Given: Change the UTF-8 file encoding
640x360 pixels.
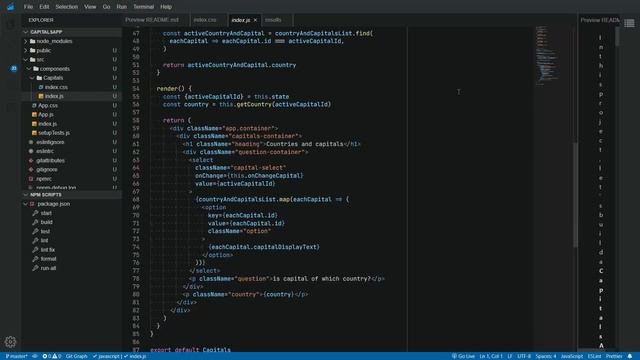Looking at the screenshot, I should pyautogui.click(x=524, y=356).
